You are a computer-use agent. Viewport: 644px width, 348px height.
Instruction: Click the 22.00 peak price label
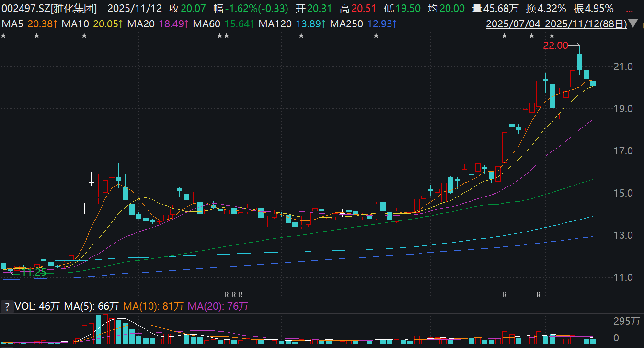tap(555, 46)
